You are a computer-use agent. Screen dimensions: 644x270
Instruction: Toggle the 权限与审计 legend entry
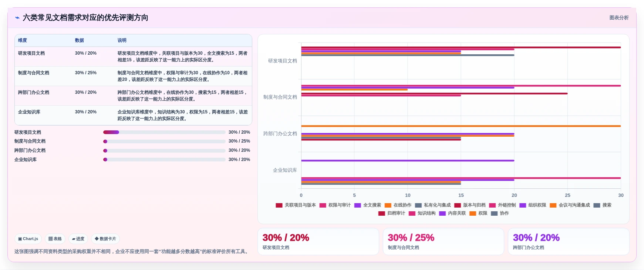point(335,205)
